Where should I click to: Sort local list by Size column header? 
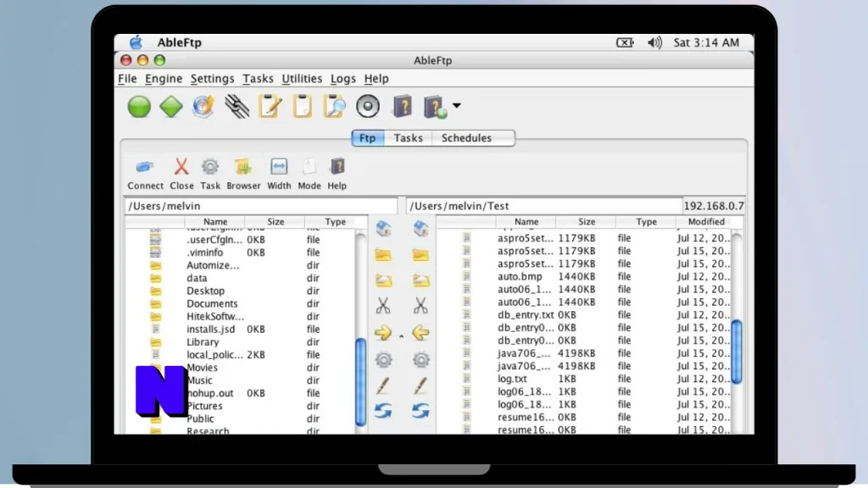275,221
